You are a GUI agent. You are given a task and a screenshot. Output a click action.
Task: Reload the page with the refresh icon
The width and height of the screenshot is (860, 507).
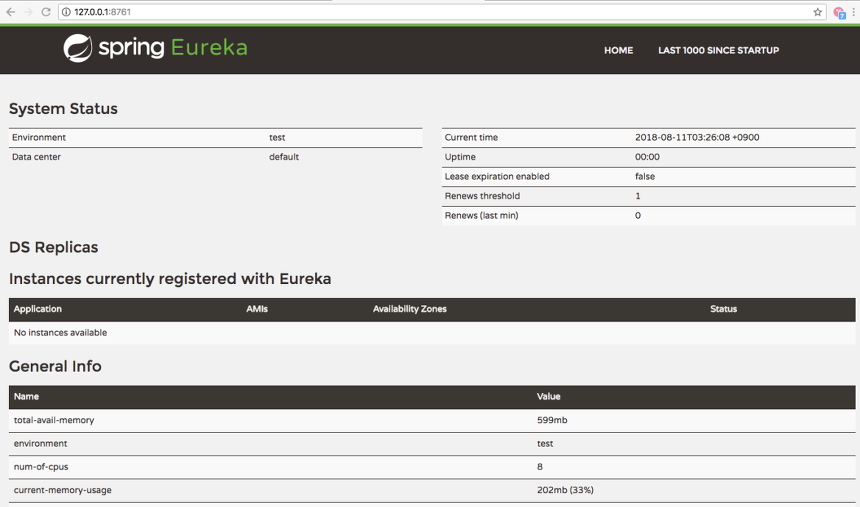click(46, 12)
